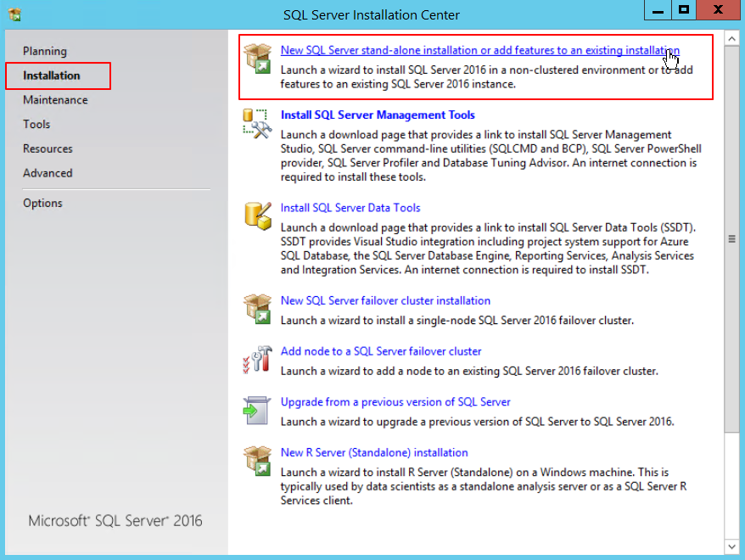Open the Planning section

point(45,51)
